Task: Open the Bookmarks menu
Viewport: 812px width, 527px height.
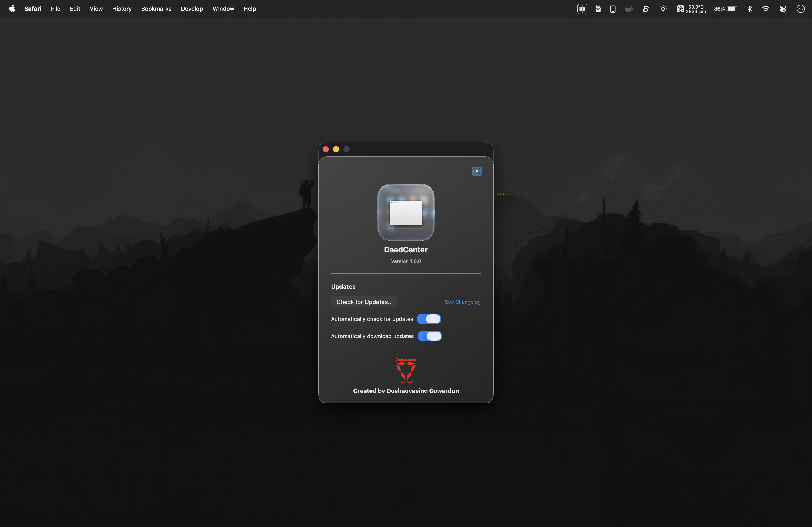Action: click(x=156, y=9)
